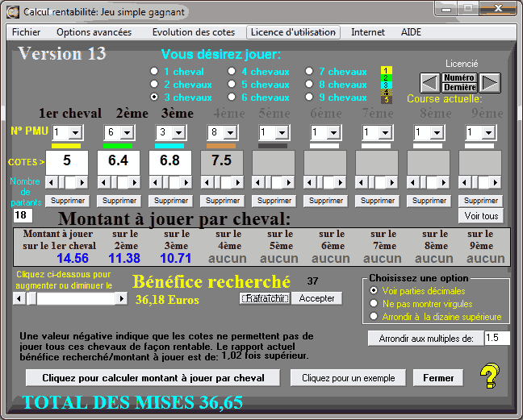The height and width of the screenshot is (420, 523).
Task: Select the '1 cheval' radio option
Action: click(x=153, y=72)
